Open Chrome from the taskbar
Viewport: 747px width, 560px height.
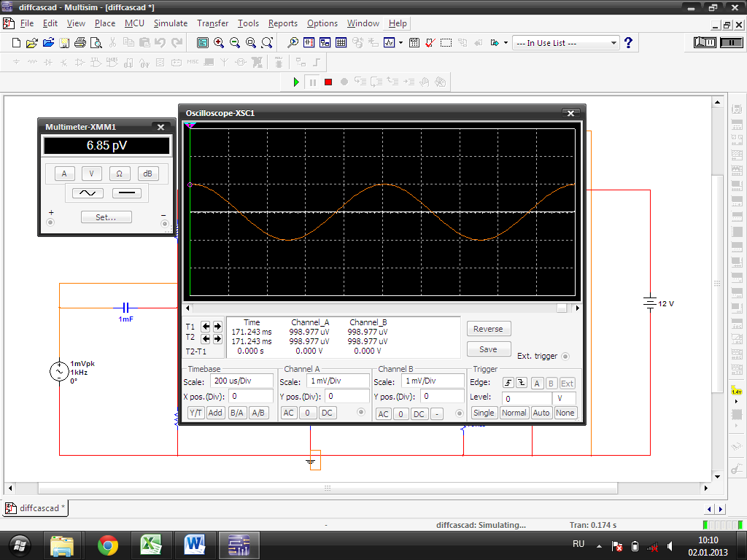tap(108, 545)
